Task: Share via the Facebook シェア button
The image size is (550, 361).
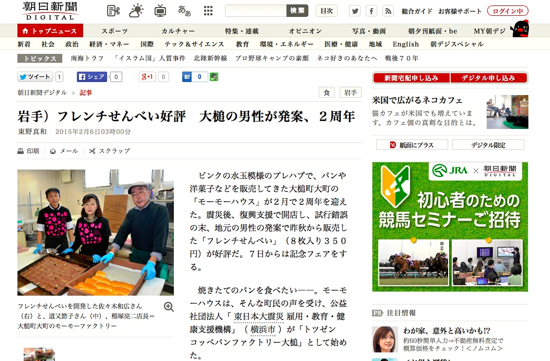Action: point(92,76)
